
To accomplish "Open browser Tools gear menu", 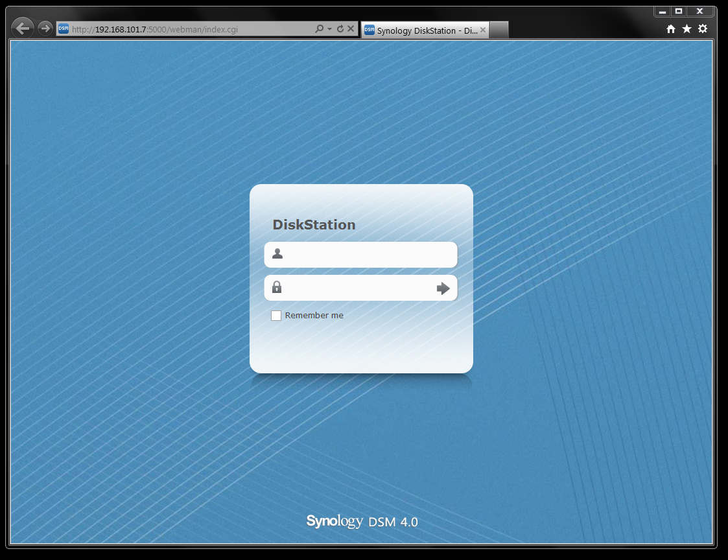I will (x=703, y=29).
